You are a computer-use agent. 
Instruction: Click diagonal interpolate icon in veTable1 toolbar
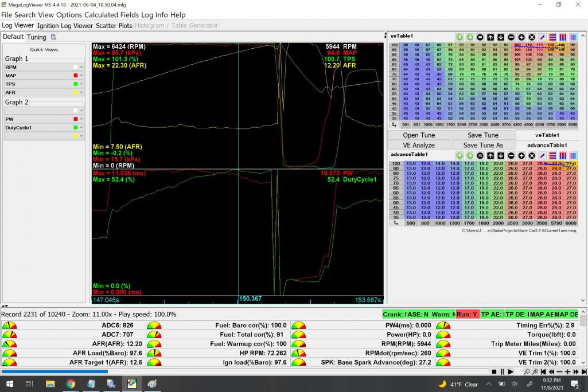point(542,37)
